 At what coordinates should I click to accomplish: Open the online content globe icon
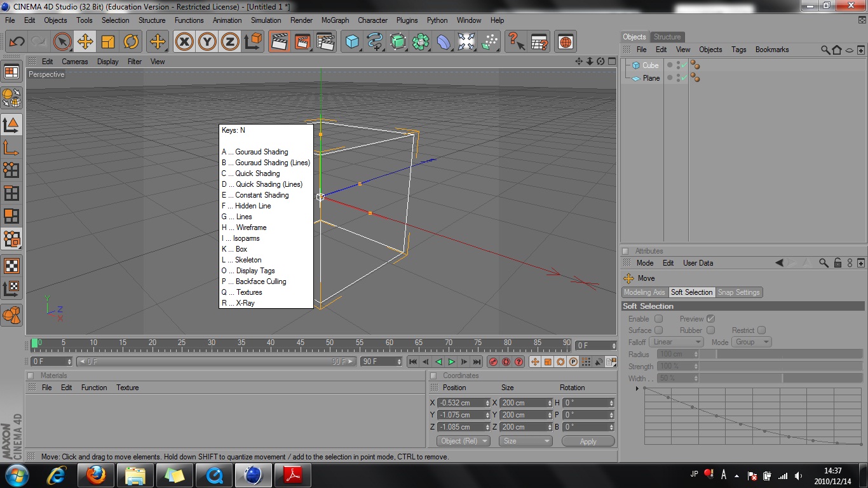pyautogui.click(x=565, y=42)
